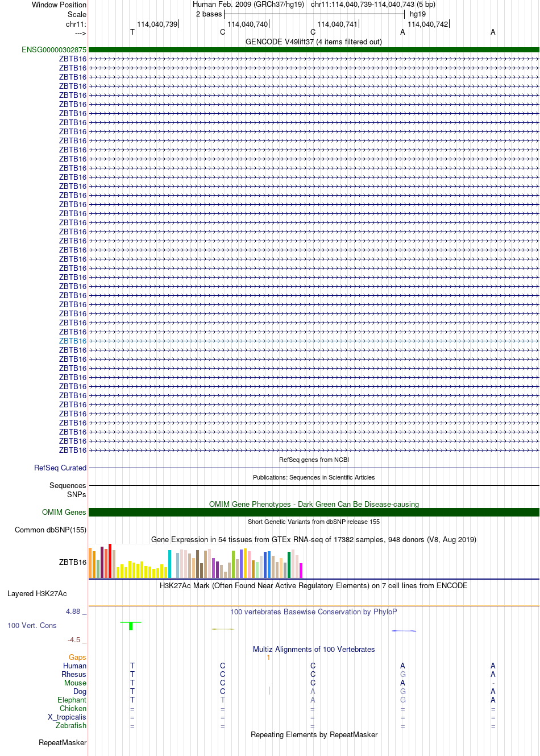The height and width of the screenshot is (756, 540).
Task: Click the Sequences publications track label
Action: tap(68, 486)
